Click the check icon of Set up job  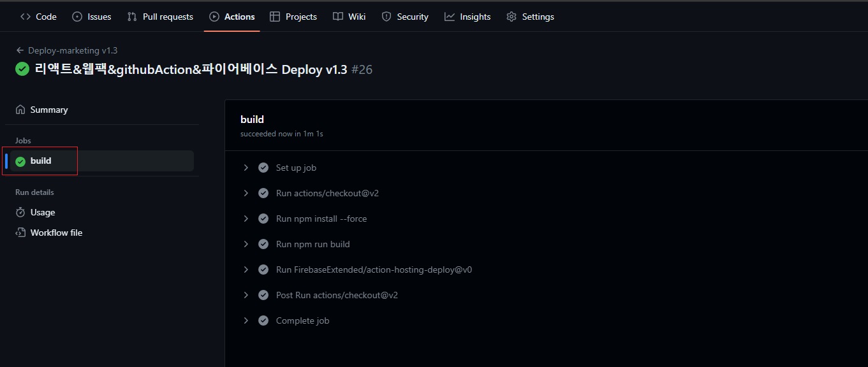tap(263, 168)
